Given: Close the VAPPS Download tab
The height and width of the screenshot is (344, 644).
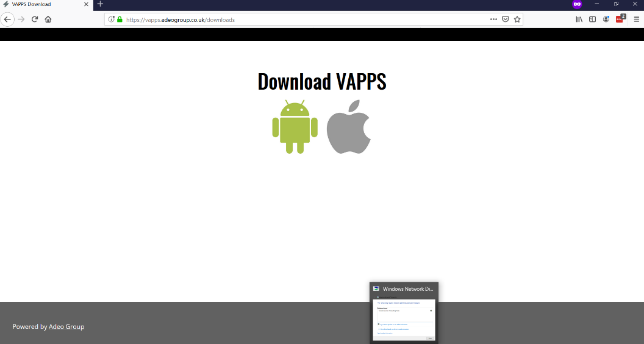Looking at the screenshot, I should coord(86,4).
